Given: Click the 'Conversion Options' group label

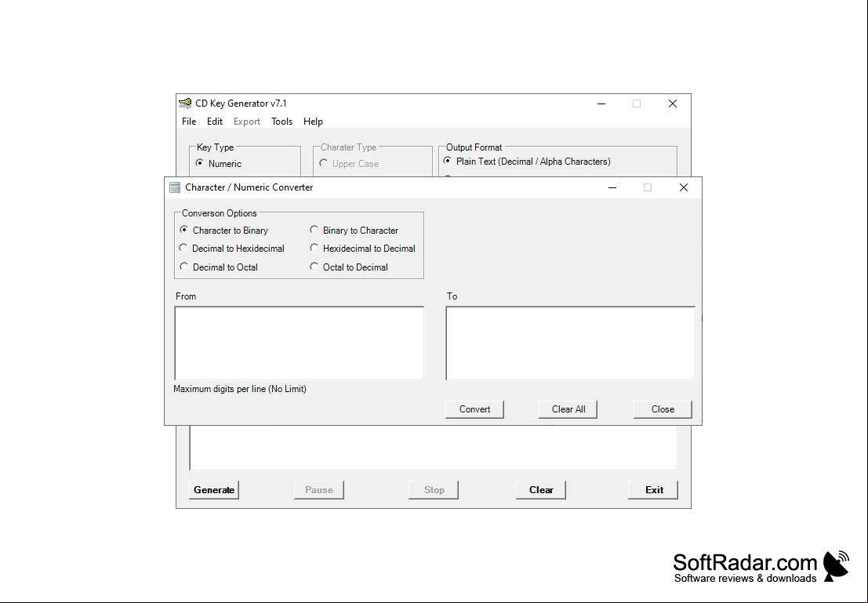Looking at the screenshot, I should point(220,213).
